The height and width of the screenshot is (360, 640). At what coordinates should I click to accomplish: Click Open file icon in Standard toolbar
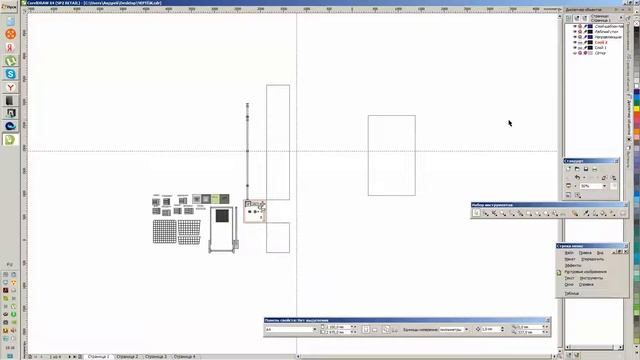pos(577,169)
